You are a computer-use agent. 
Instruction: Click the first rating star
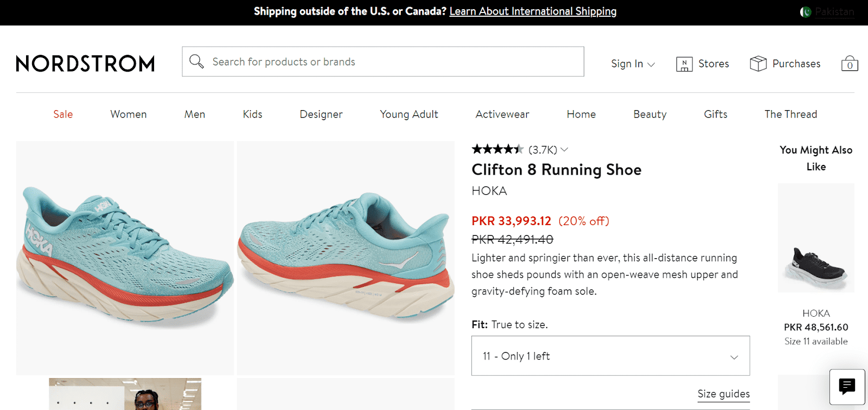pos(476,149)
